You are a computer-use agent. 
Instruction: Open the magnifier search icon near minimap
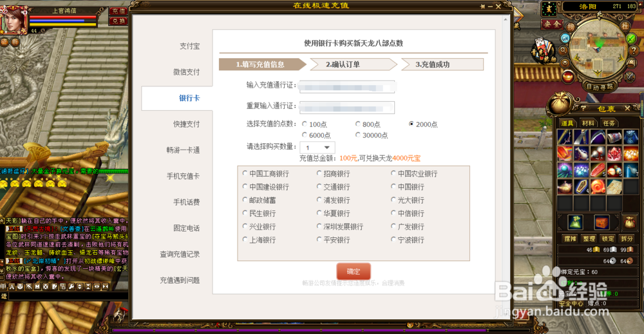tap(563, 50)
